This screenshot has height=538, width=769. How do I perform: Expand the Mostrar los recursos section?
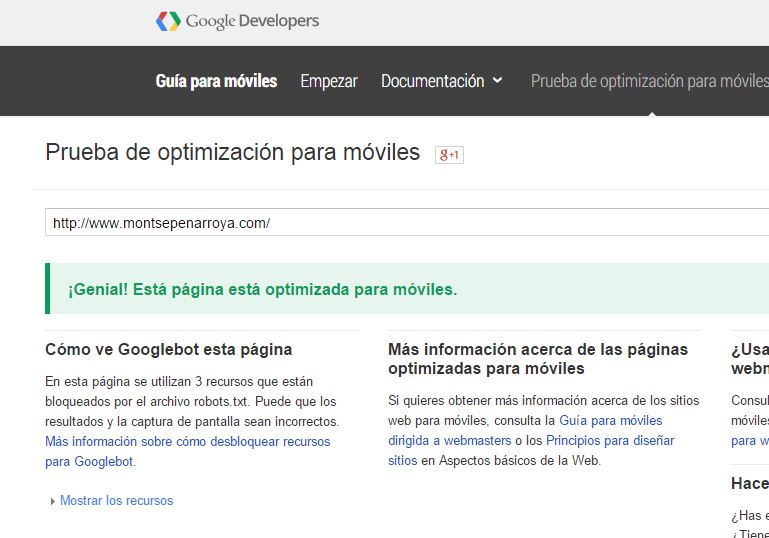(116, 500)
